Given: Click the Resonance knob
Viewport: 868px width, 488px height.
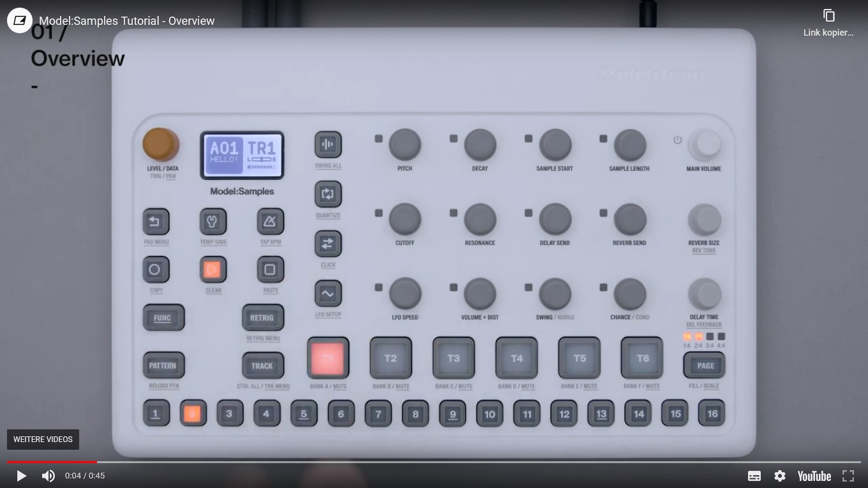Looking at the screenshot, I should pos(480,219).
